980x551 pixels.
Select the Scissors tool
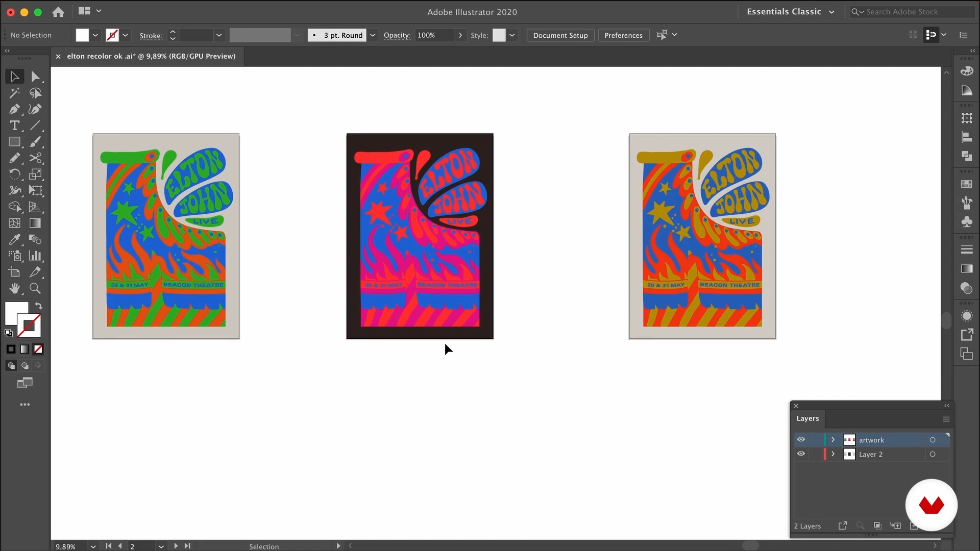click(x=35, y=158)
